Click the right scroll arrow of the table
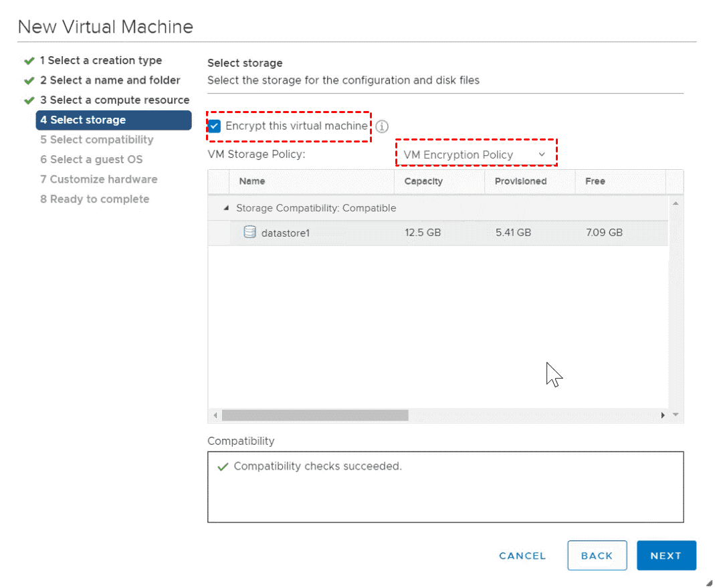Image resolution: width=715 pixels, height=588 pixels. (663, 415)
